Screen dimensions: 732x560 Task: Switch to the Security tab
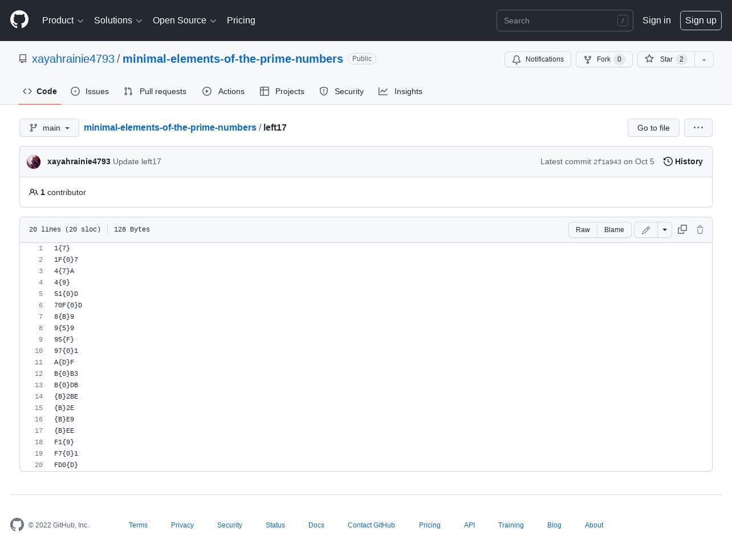[341, 91]
